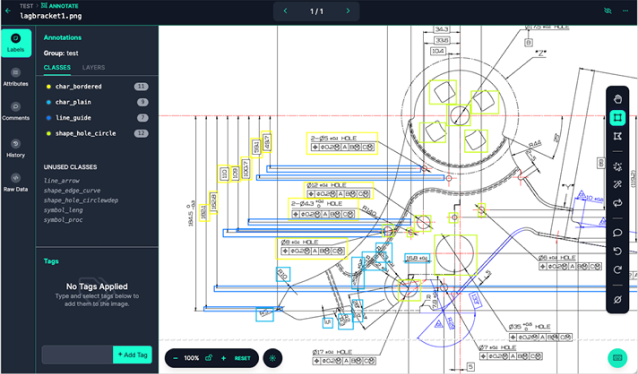
Task: Activate the magic wand tool
Action: (x=617, y=184)
